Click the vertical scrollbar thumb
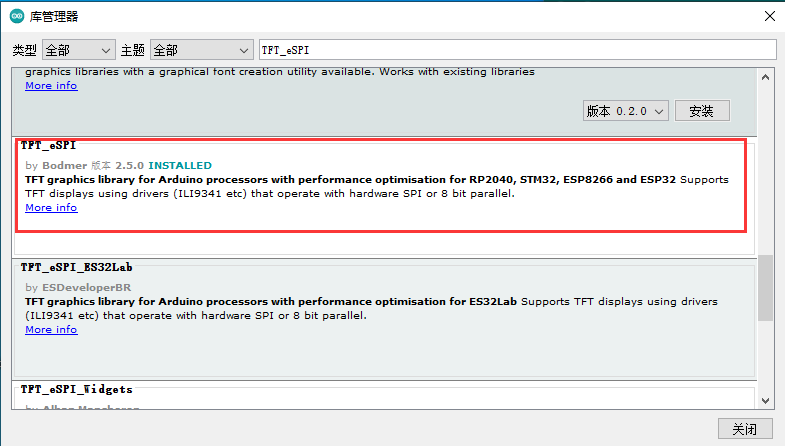Image resolution: width=785 pixels, height=446 pixels. click(x=765, y=288)
